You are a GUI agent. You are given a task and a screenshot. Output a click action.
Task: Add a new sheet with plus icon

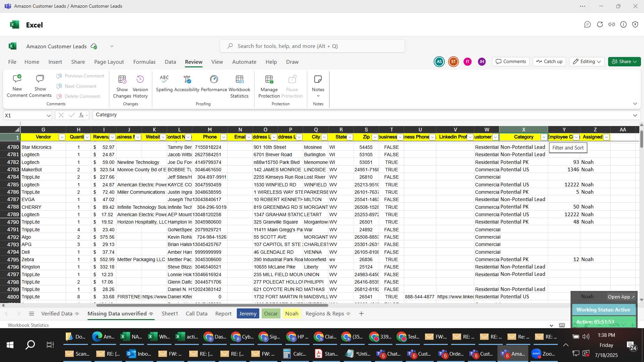pos(361,314)
